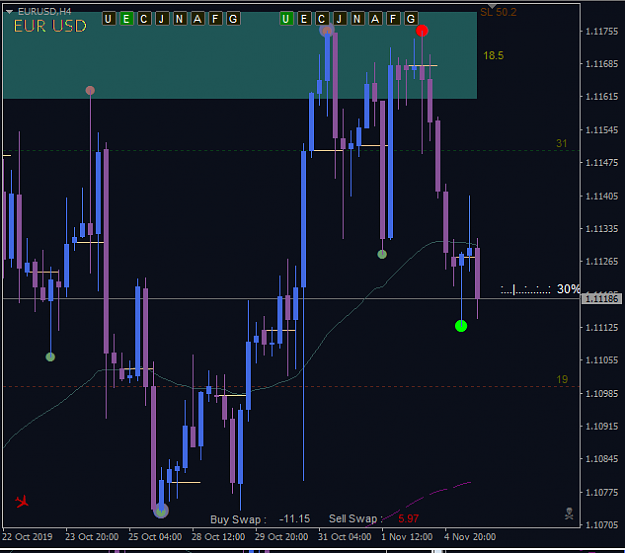The image size is (625, 553).
Task: Click the 29 Oct 20:00 time label
Action: coord(281,537)
